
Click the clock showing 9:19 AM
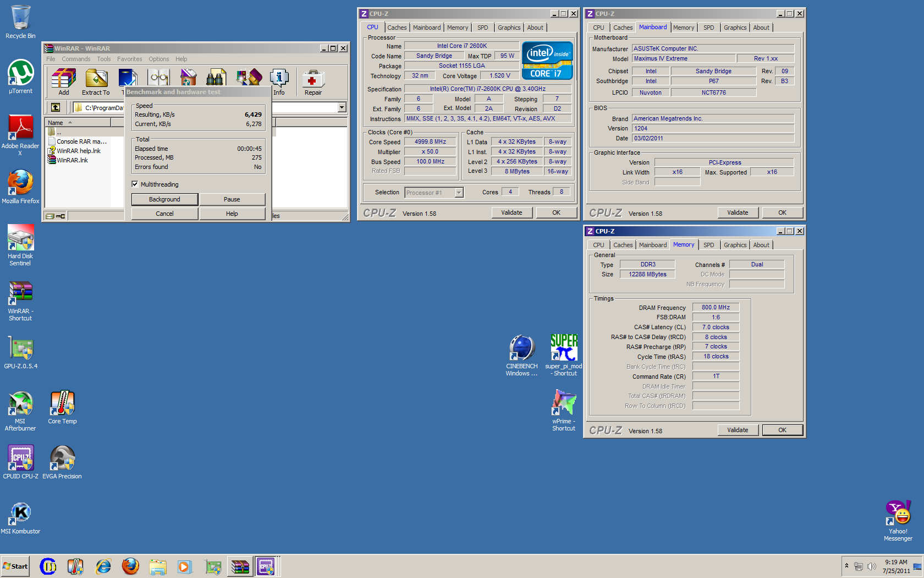pos(896,562)
